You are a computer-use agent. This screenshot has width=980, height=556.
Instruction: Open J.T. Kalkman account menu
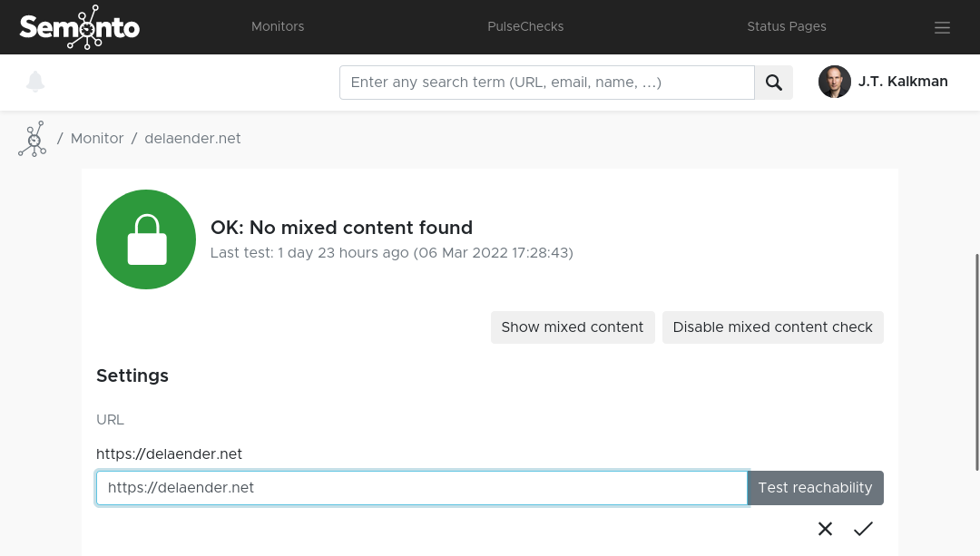pos(902,82)
